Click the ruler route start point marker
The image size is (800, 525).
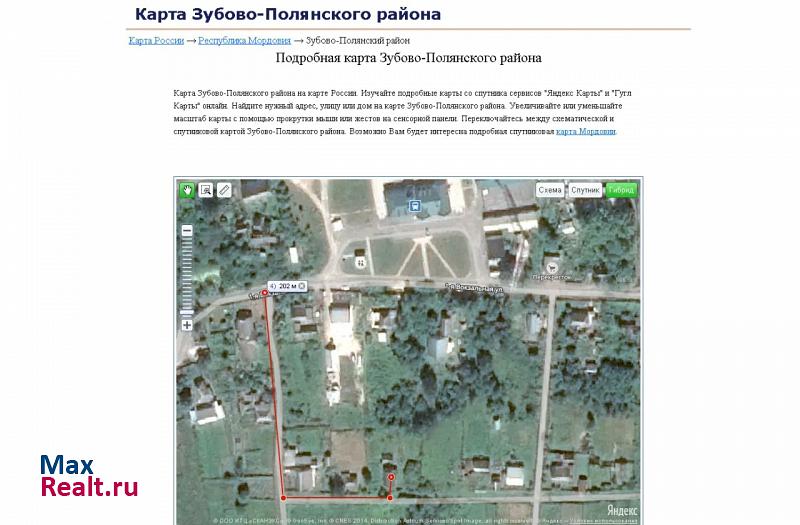265,293
